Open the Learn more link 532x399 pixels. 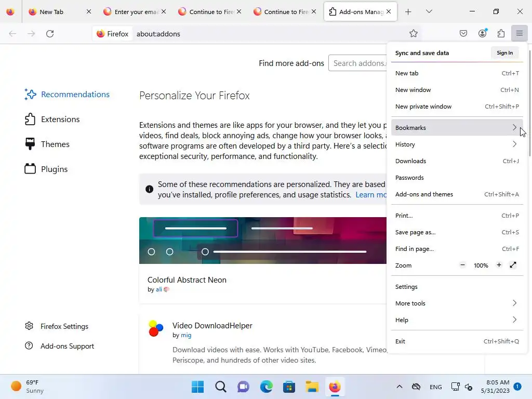click(371, 195)
